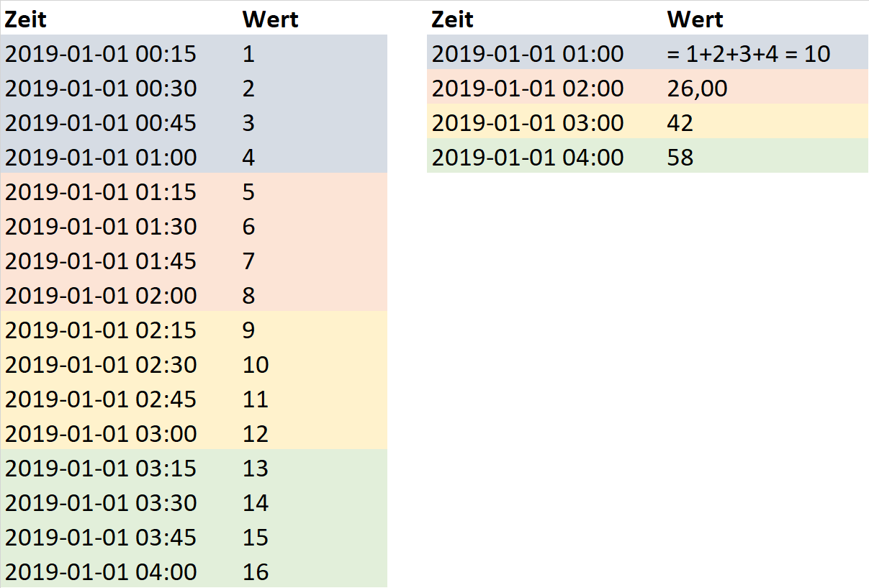Select the Wert cell with value 9
This screenshot has width=869, height=588.
click(249, 330)
